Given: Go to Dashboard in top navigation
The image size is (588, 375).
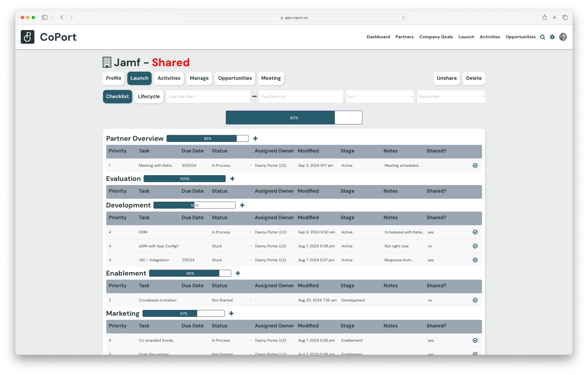Looking at the screenshot, I should click(378, 37).
